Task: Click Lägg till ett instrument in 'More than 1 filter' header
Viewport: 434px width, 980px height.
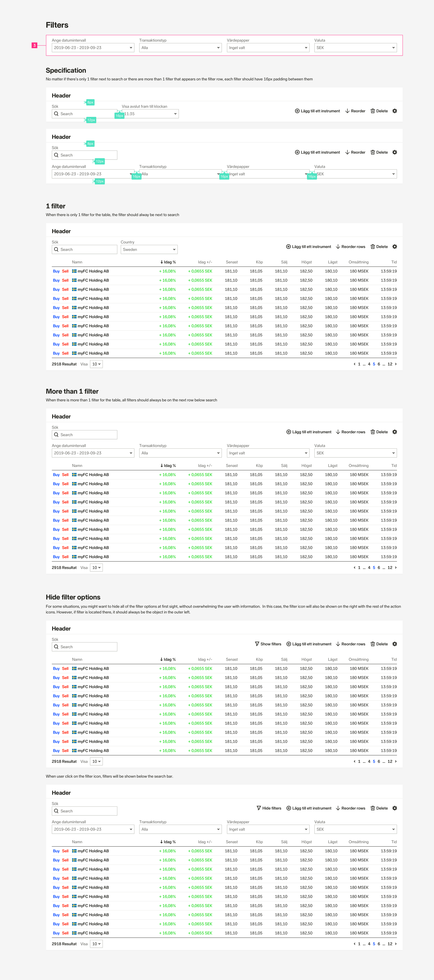Action: click(309, 432)
